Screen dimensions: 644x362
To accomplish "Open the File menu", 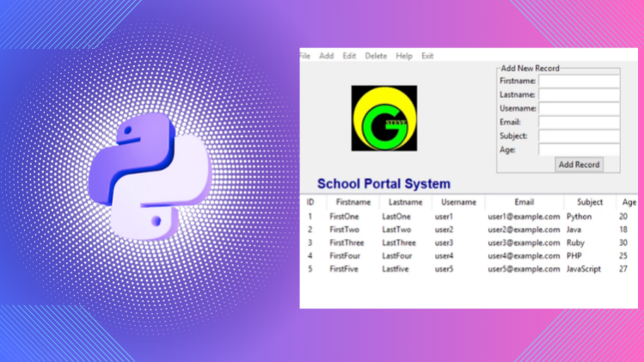I will (304, 56).
